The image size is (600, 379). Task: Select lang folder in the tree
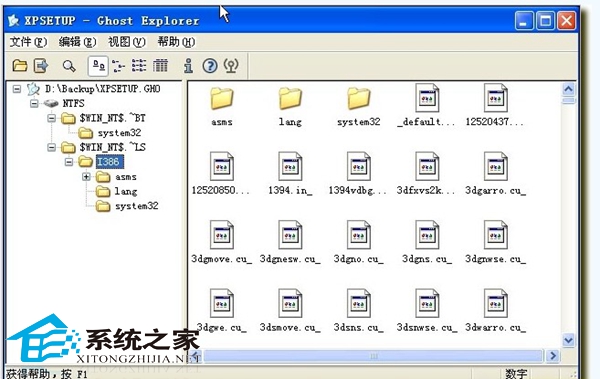coord(126,191)
